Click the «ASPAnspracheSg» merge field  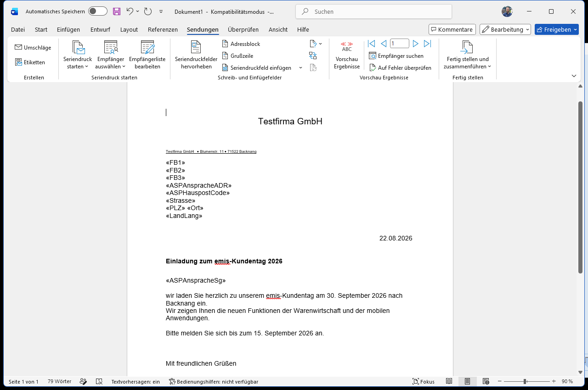click(x=196, y=280)
